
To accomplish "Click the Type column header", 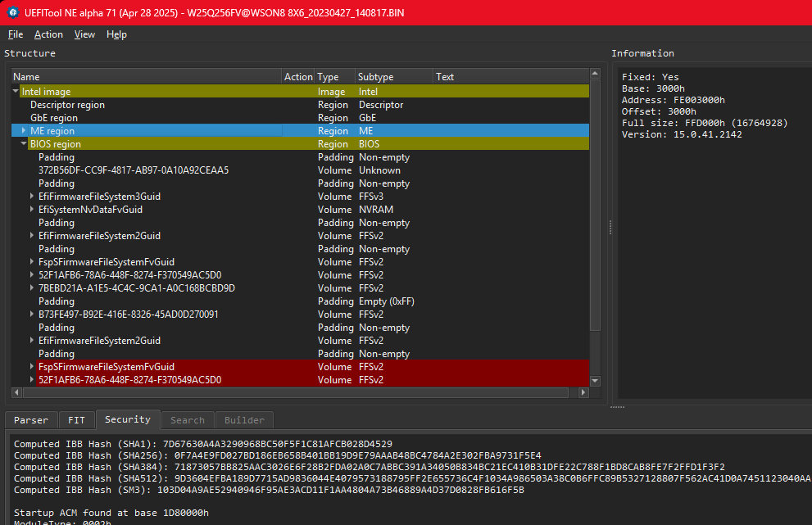I will [335, 77].
